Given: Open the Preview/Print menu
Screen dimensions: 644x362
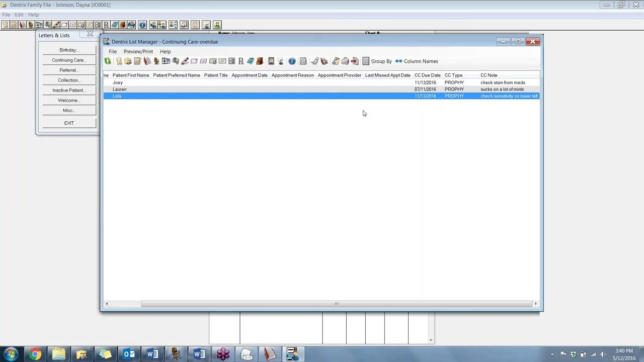Looking at the screenshot, I should pos(138,51).
